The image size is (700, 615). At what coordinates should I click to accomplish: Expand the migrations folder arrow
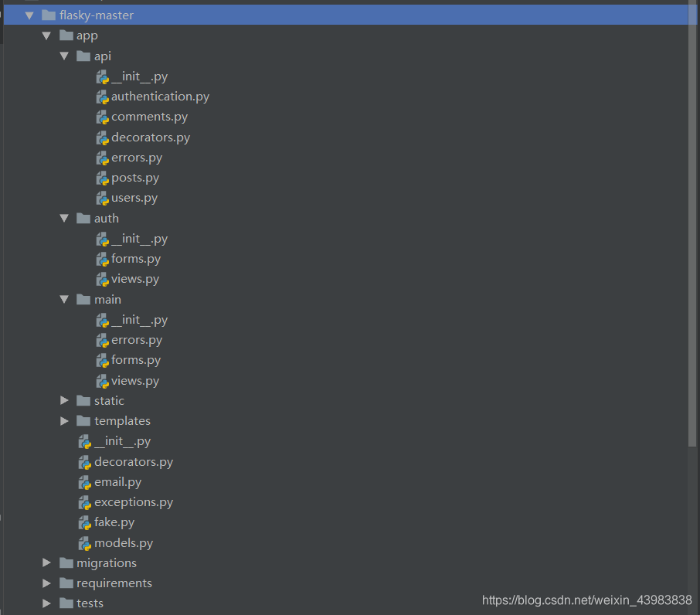[x=46, y=562]
